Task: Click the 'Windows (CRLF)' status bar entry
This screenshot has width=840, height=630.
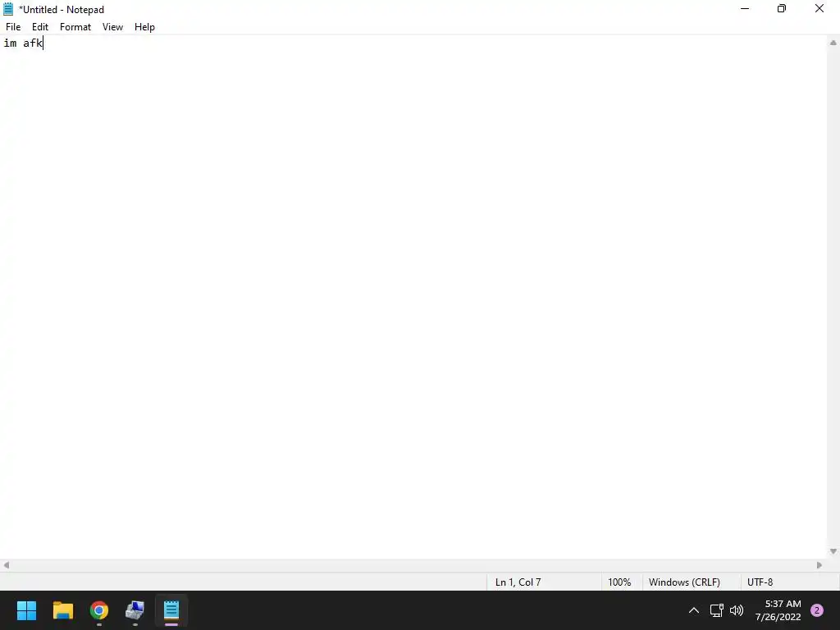Action: click(x=684, y=582)
